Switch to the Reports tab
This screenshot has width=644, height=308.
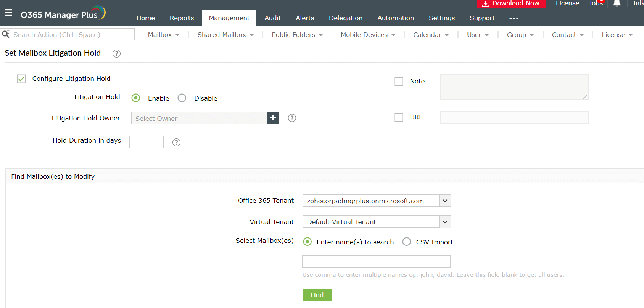182,18
